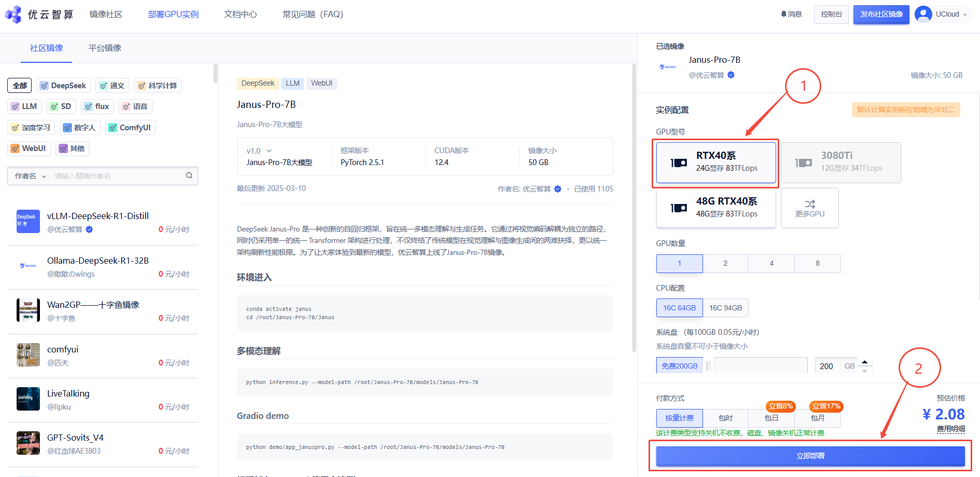Switch to the 社区镜像 tab
The image size is (980, 477).
point(47,48)
